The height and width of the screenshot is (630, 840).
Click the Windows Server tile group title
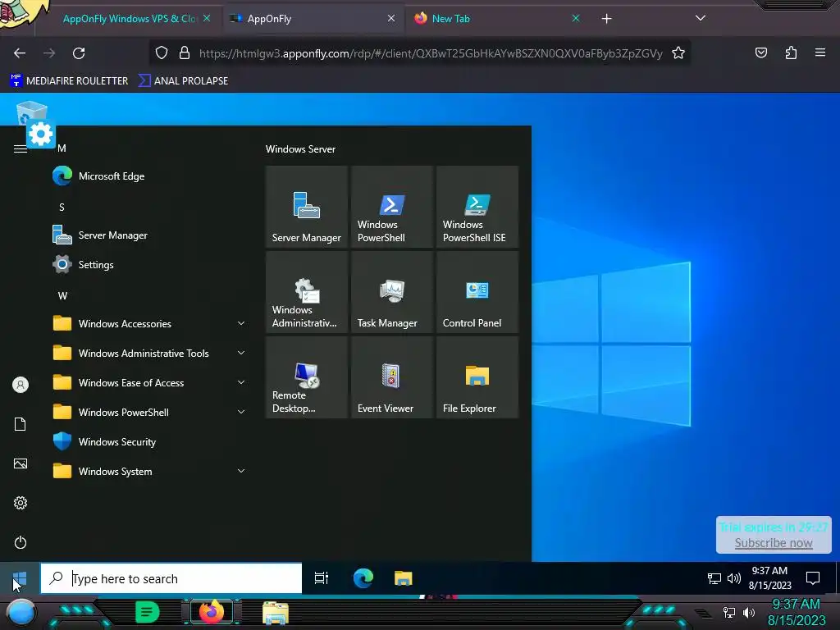coord(300,149)
